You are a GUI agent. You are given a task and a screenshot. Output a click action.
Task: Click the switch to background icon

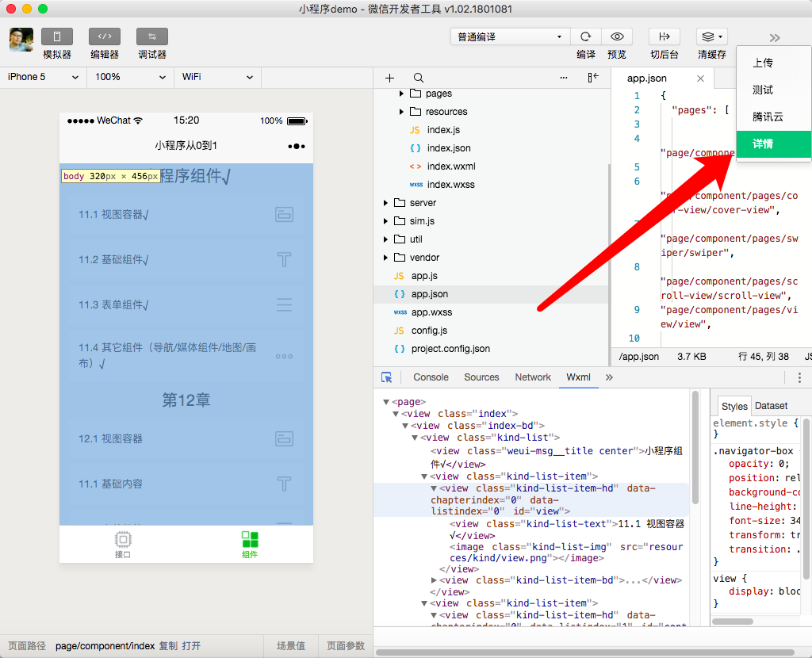(664, 36)
